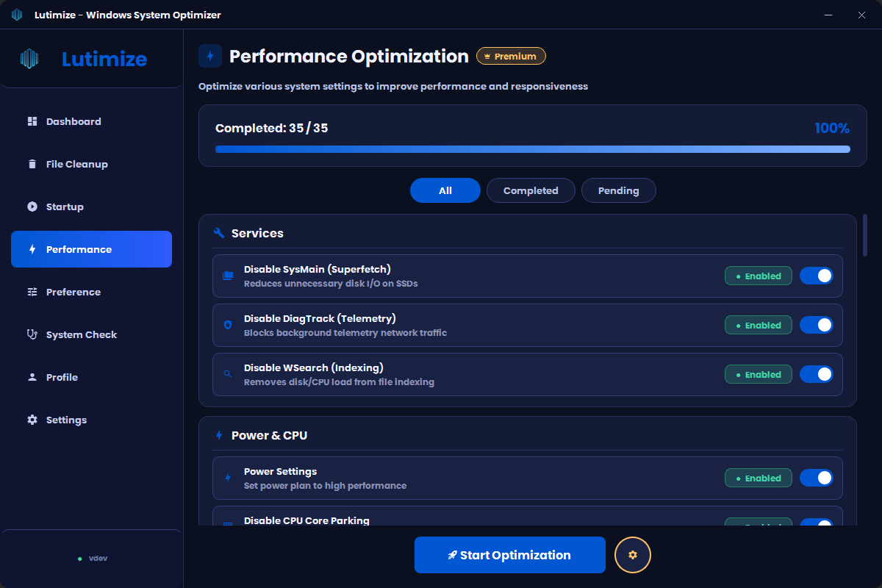Click the Dashboard grid icon
The height and width of the screenshot is (588, 882).
pos(32,121)
